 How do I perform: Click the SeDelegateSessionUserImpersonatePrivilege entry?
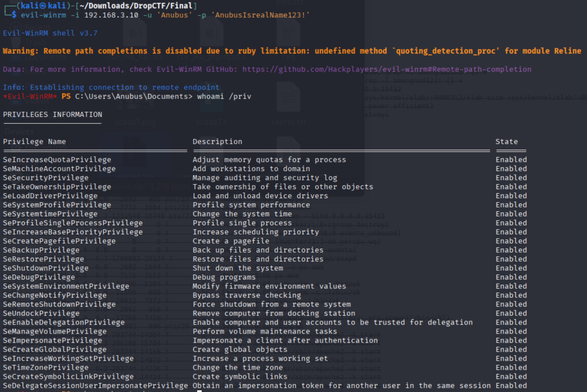point(95,386)
